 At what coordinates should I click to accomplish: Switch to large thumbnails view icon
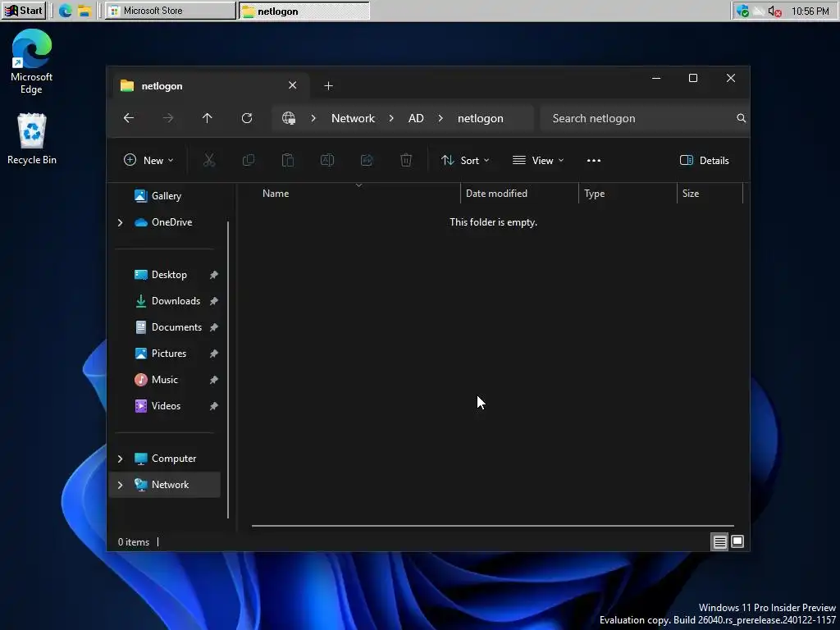(737, 542)
